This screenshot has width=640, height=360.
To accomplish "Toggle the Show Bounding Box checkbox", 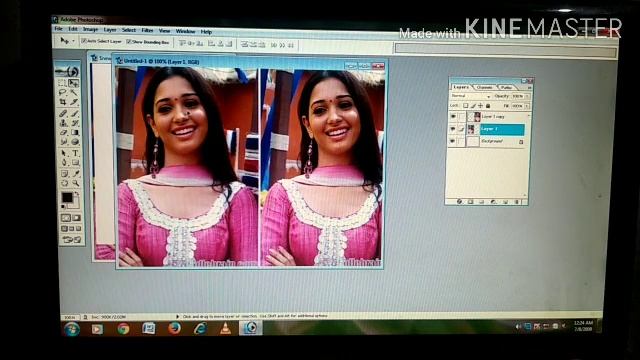I will coord(129,42).
